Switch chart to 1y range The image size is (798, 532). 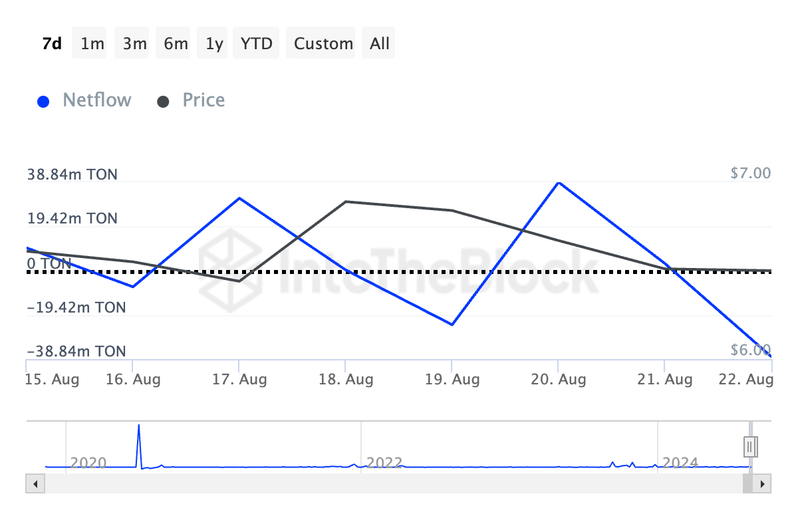click(214, 44)
